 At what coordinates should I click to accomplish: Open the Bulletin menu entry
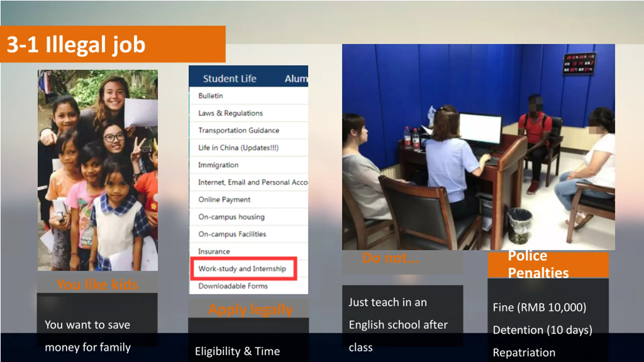click(x=249, y=96)
